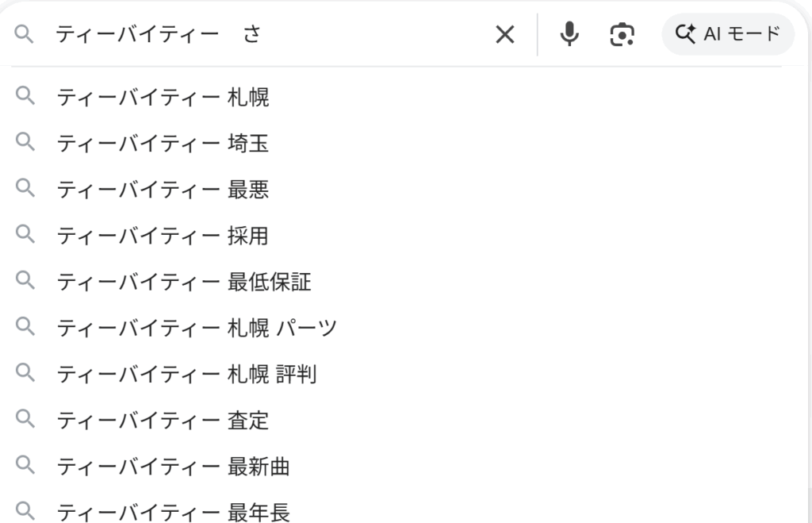Start voice search with microphone icon

tap(569, 34)
